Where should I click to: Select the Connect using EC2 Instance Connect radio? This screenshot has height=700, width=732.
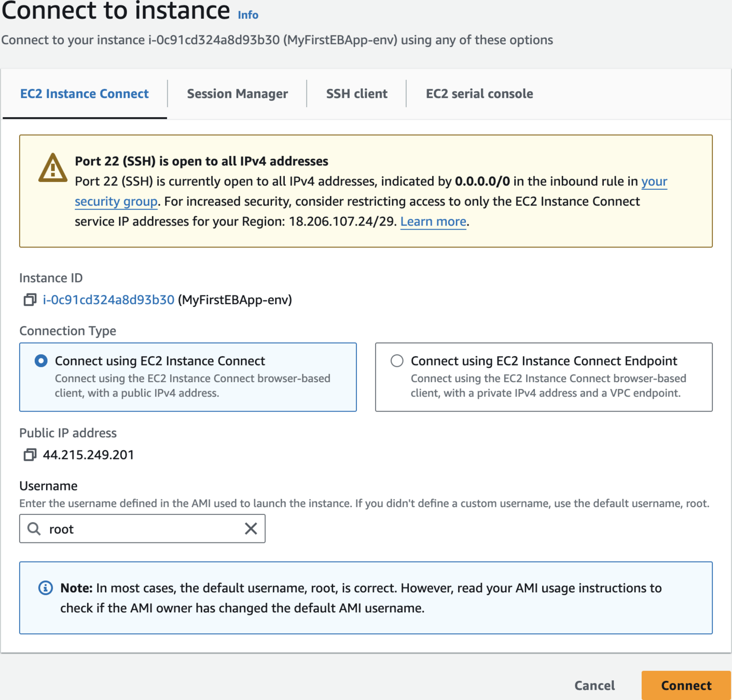[41, 361]
